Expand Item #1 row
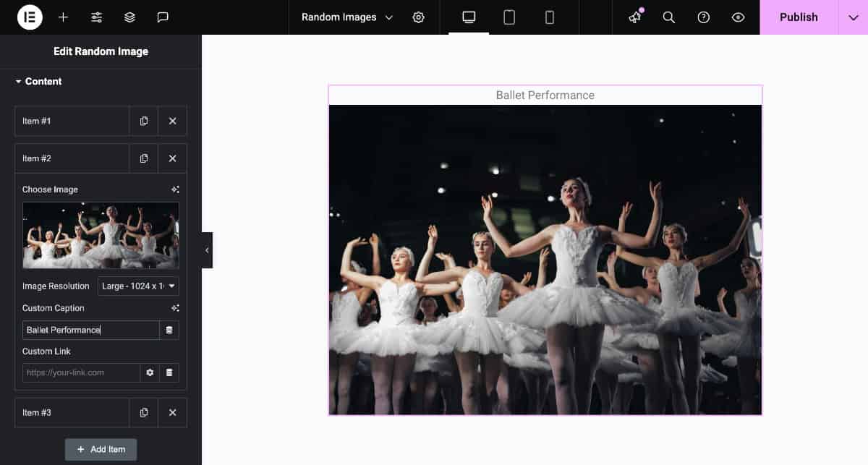 click(72, 121)
